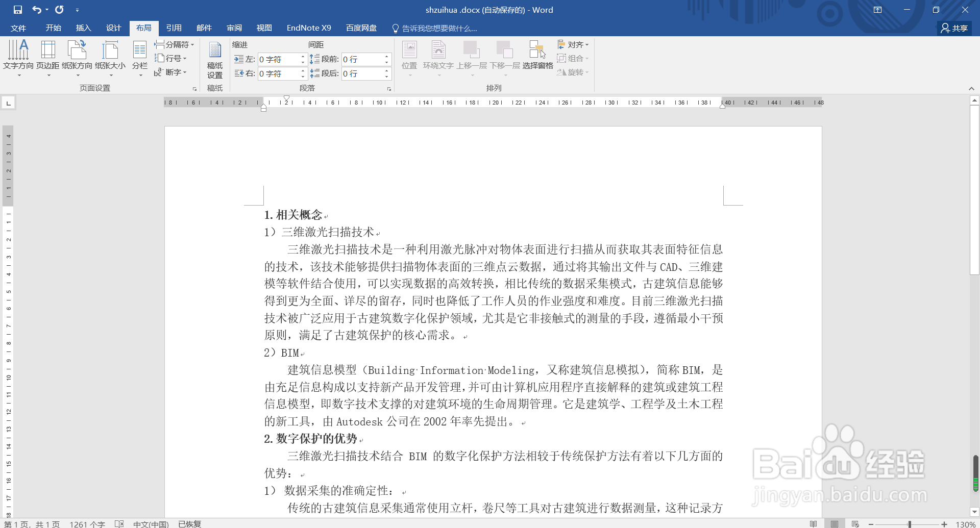This screenshot has width=980, height=528.
Task: Open paper size (纸张大小) menu
Action: (110, 58)
